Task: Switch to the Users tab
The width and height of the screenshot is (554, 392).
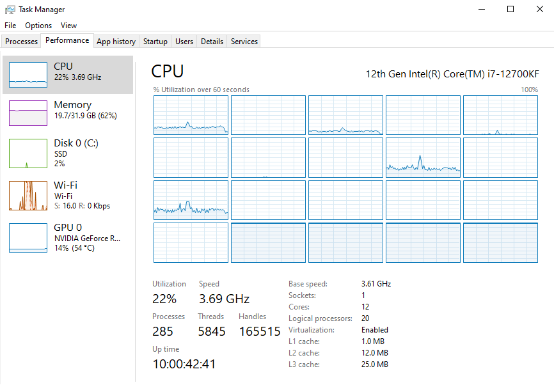Action: click(x=184, y=42)
